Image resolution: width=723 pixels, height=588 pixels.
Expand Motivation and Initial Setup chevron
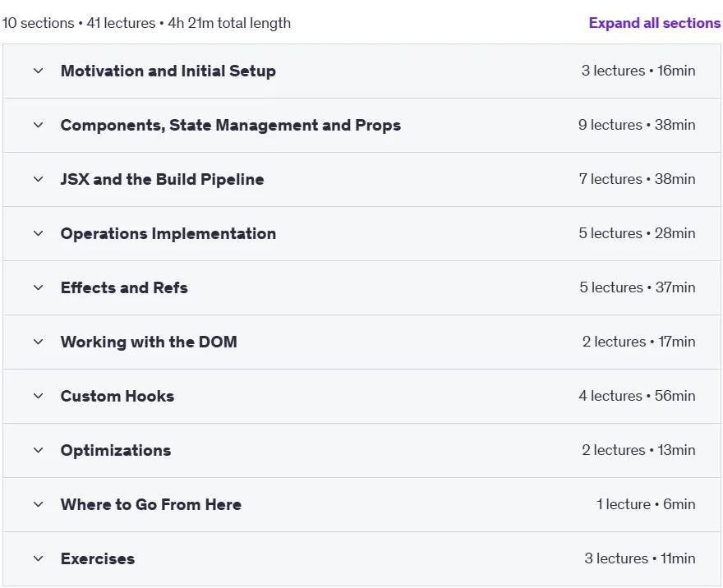pos(39,71)
